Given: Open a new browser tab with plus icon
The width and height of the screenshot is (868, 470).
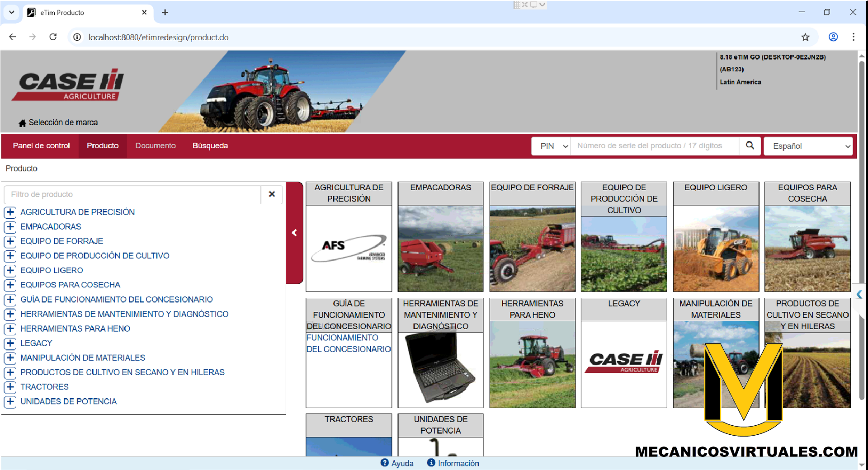Looking at the screenshot, I should (x=165, y=13).
